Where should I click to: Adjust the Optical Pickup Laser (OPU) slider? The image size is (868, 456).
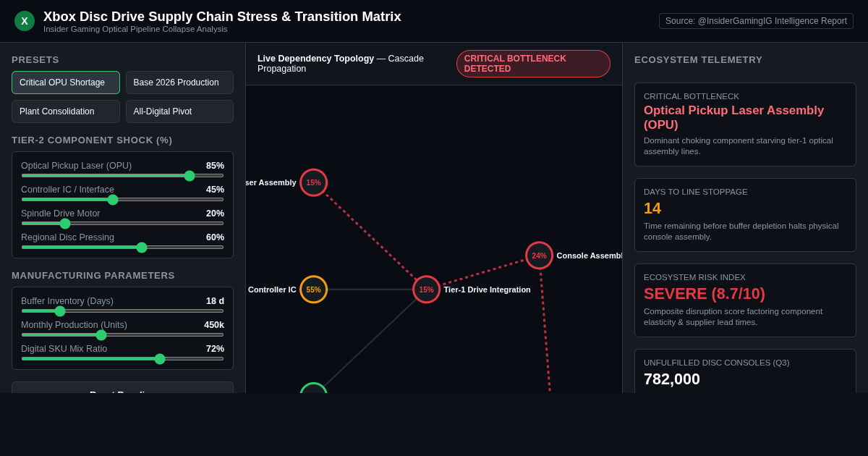point(122,175)
